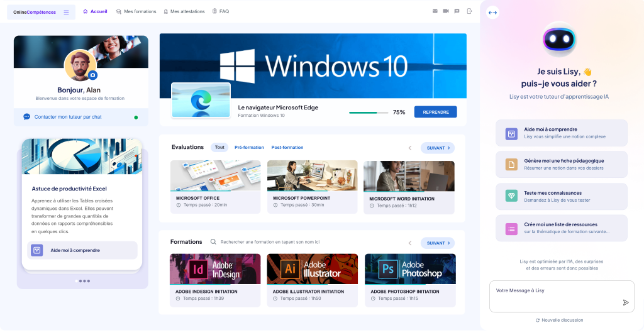Click the green diamond icon Teste mes connaissances
The height and width of the screenshot is (335, 644).
(x=511, y=196)
